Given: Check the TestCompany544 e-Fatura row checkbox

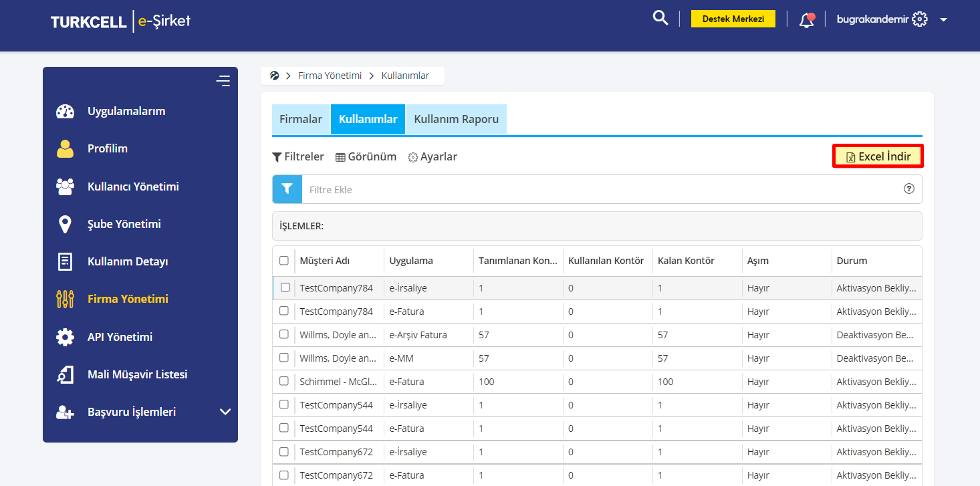Looking at the screenshot, I should 284,428.
